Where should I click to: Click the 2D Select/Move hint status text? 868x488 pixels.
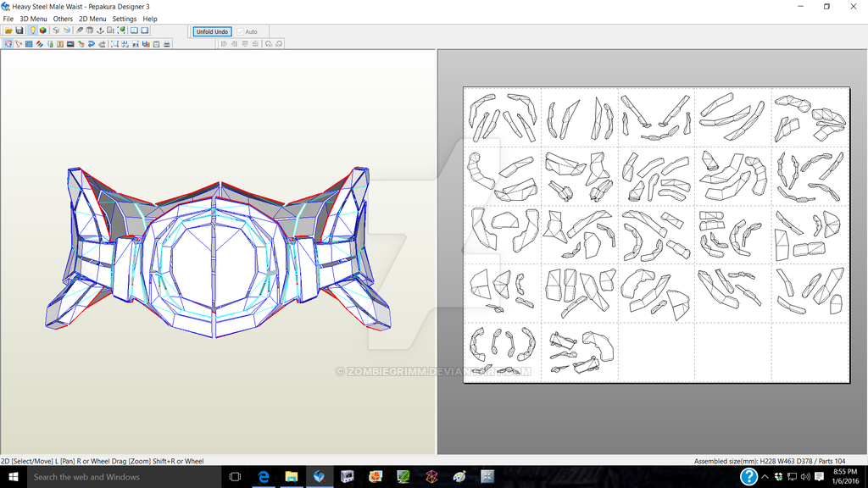point(103,461)
